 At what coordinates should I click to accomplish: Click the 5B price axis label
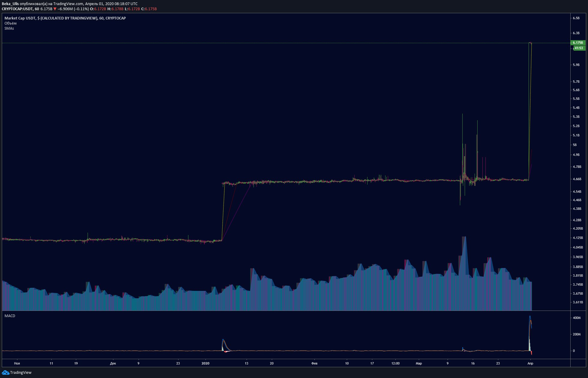[x=575, y=145]
